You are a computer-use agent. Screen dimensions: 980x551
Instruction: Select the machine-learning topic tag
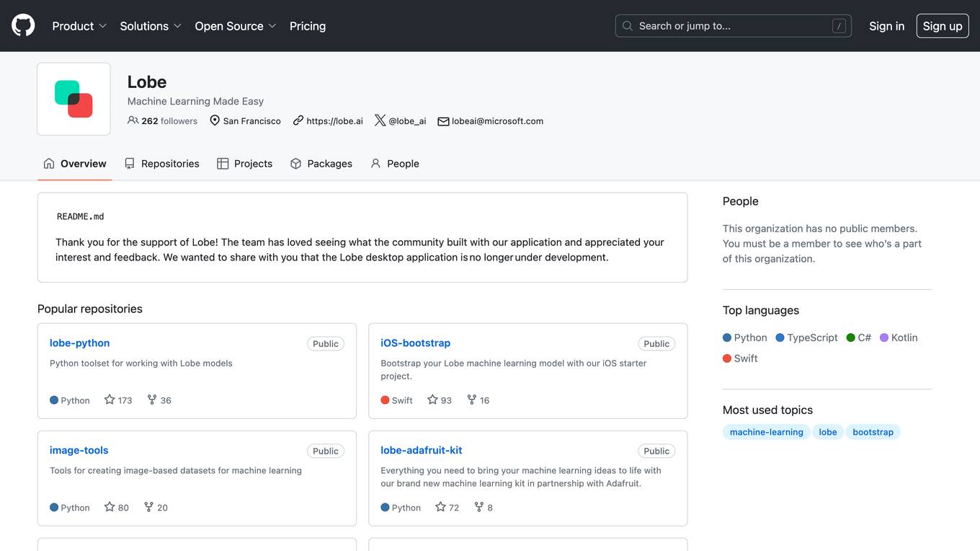click(x=766, y=432)
